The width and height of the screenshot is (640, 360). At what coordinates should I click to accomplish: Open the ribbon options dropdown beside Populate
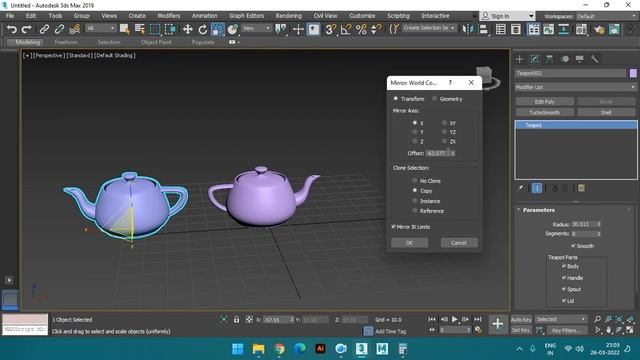[234, 42]
